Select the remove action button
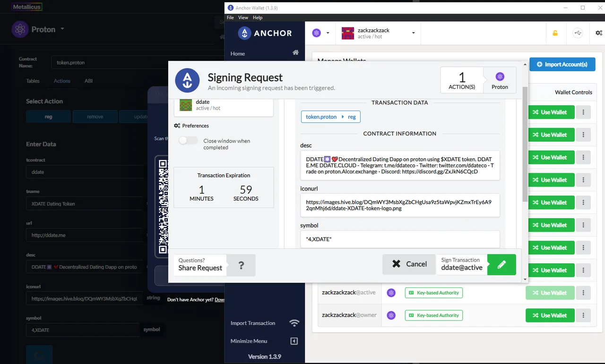This screenshot has width=605, height=364. (95, 117)
